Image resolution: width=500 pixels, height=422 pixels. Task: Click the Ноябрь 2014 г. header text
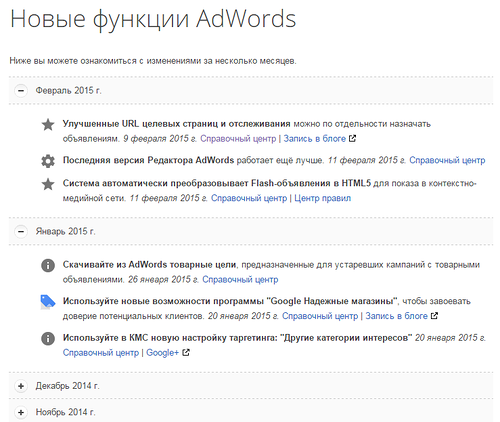pyautogui.click(x=65, y=412)
